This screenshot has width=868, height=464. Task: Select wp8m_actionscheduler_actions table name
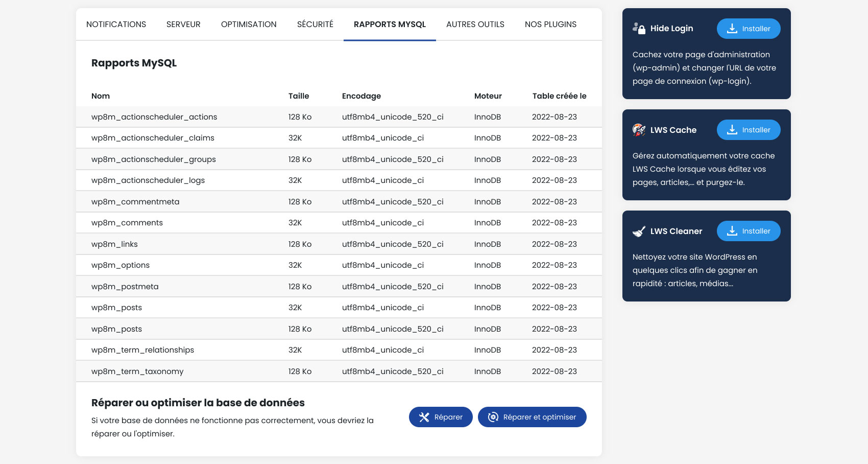(x=154, y=117)
